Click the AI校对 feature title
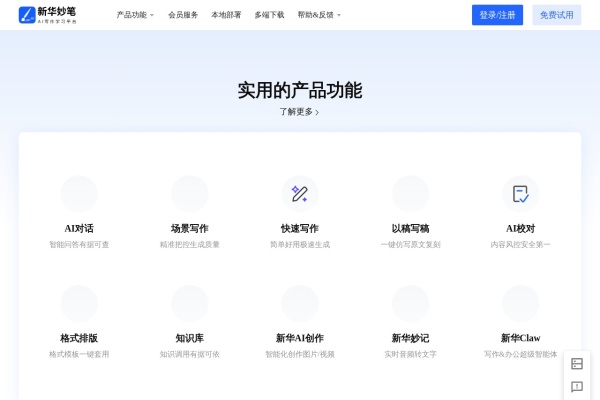The height and width of the screenshot is (400, 600). [520, 229]
